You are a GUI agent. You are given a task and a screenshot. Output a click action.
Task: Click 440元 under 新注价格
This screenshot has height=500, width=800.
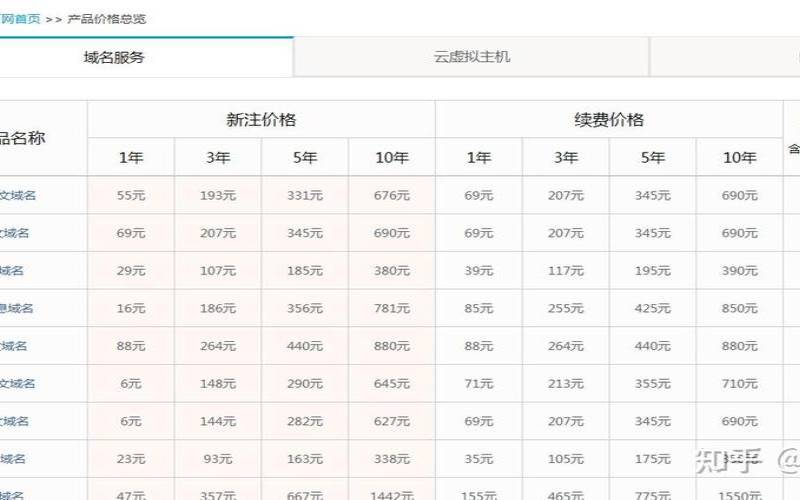(305, 346)
